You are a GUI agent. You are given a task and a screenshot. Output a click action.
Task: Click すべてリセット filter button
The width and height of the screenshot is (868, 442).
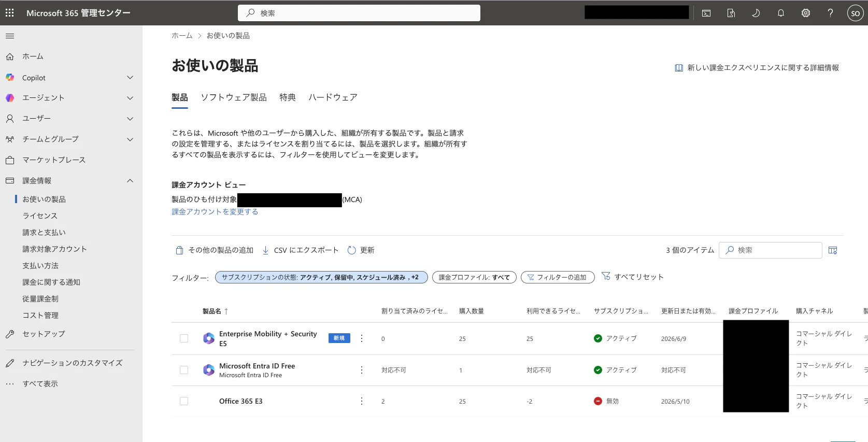632,277
